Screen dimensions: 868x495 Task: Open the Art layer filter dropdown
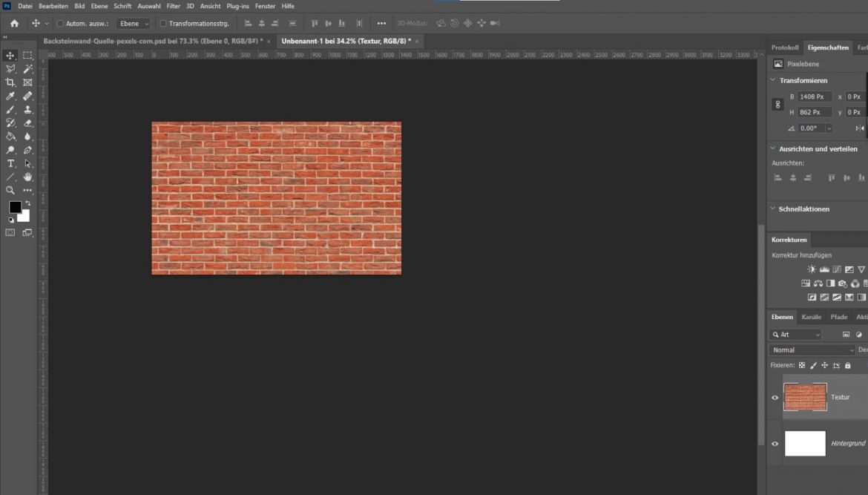[x=795, y=335]
